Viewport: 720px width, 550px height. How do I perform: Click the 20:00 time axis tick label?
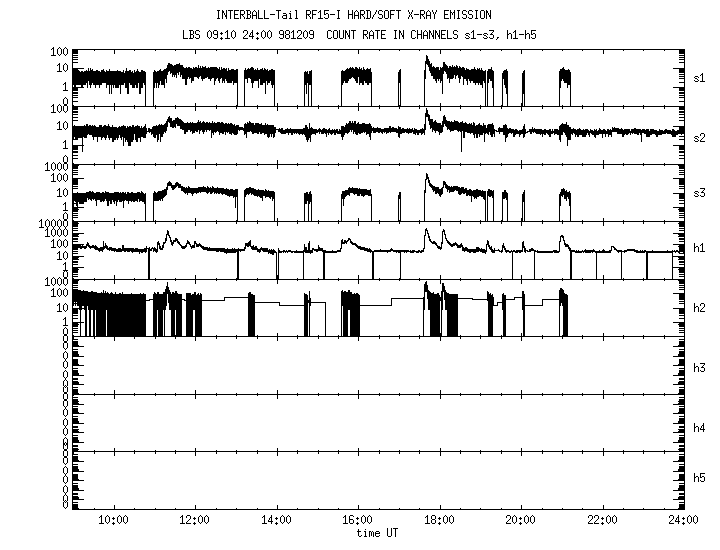(x=520, y=520)
